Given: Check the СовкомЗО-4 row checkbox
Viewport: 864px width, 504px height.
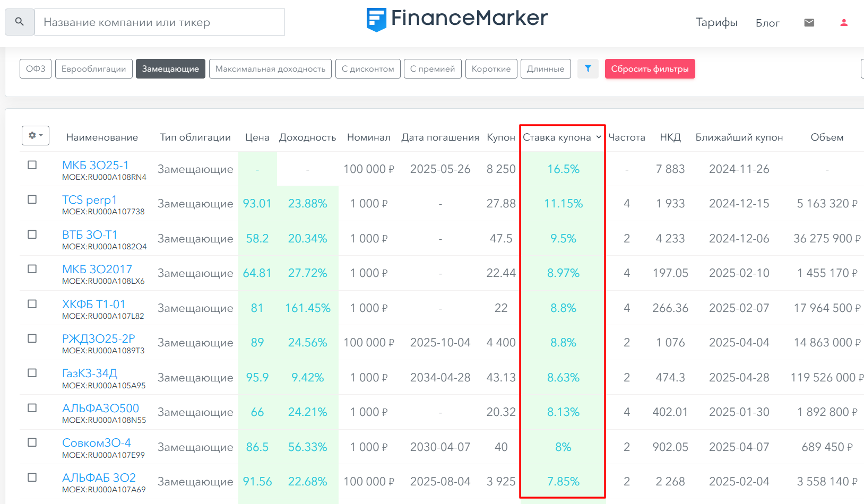Looking at the screenshot, I should [x=32, y=442].
